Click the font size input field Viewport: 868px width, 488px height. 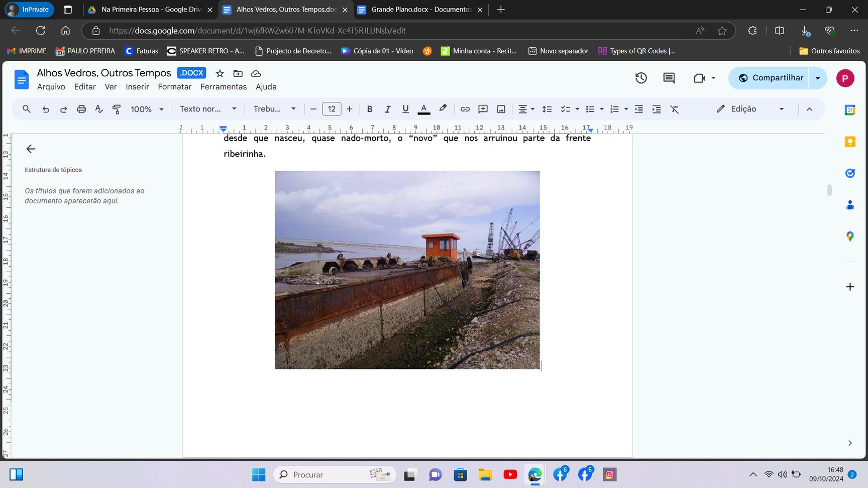[332, 109]
